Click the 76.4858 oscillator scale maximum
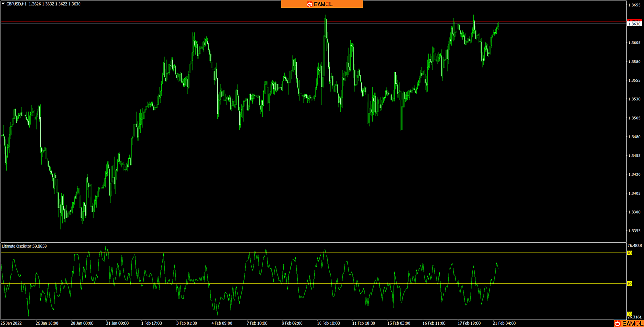 click(634, 246)
